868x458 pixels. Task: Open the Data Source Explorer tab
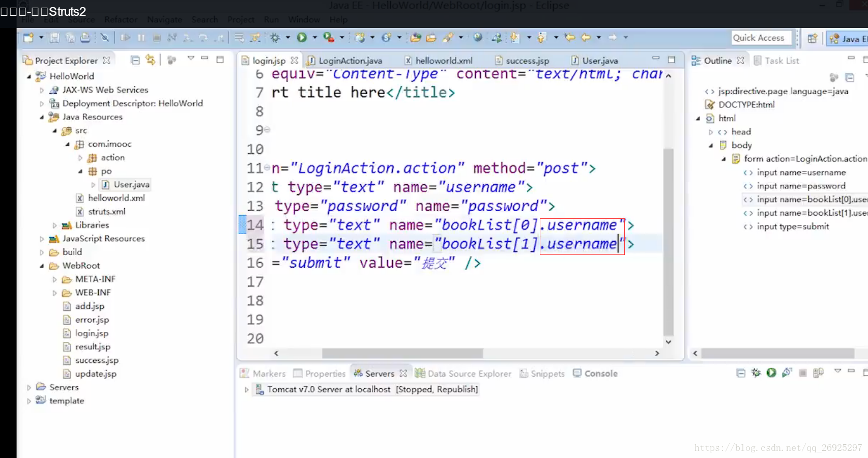(463, 374)
